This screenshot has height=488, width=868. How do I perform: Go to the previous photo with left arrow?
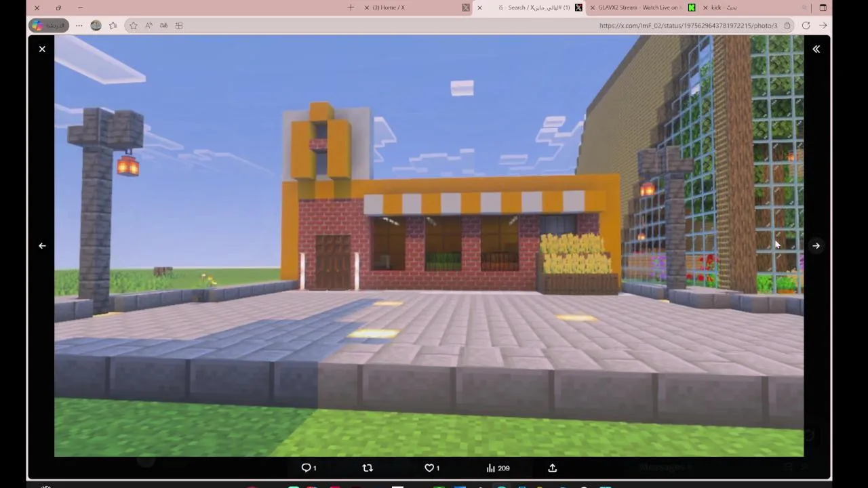pyautogui.click(x=42, y=245)
